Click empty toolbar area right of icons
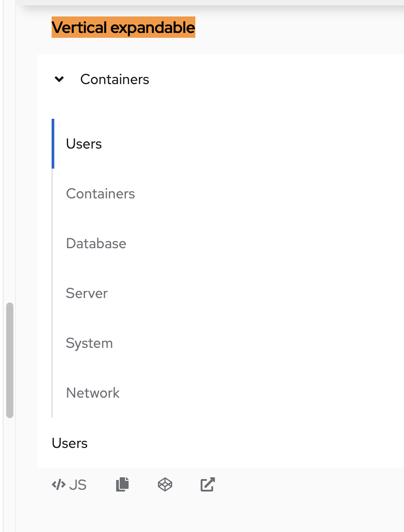Viewport: 404px width, 532px height. tap(311, 484)
